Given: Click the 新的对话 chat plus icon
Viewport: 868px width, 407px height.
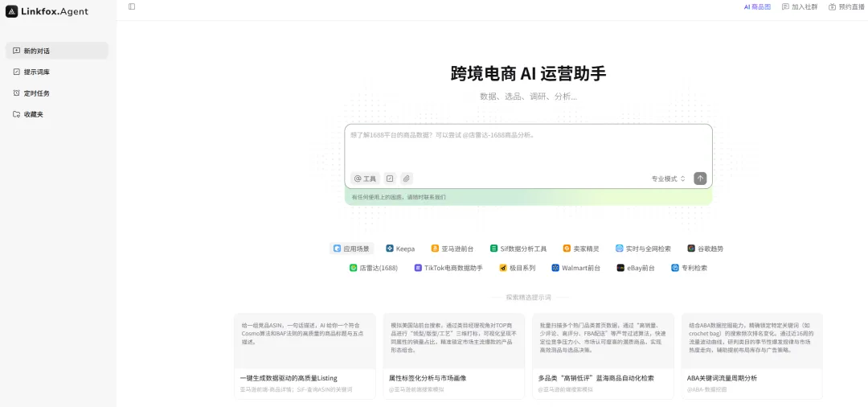Looking at the screenshot, I should (17, 51).
